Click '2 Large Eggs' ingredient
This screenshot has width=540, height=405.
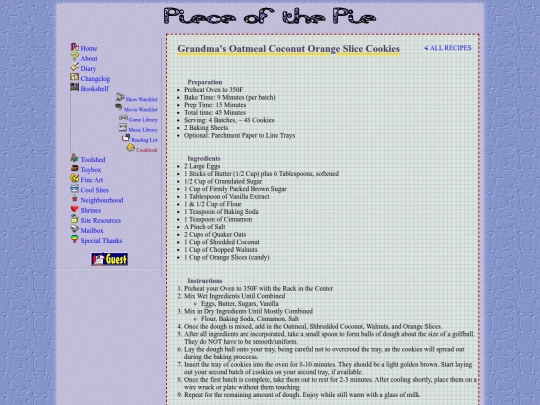point(202,166)
